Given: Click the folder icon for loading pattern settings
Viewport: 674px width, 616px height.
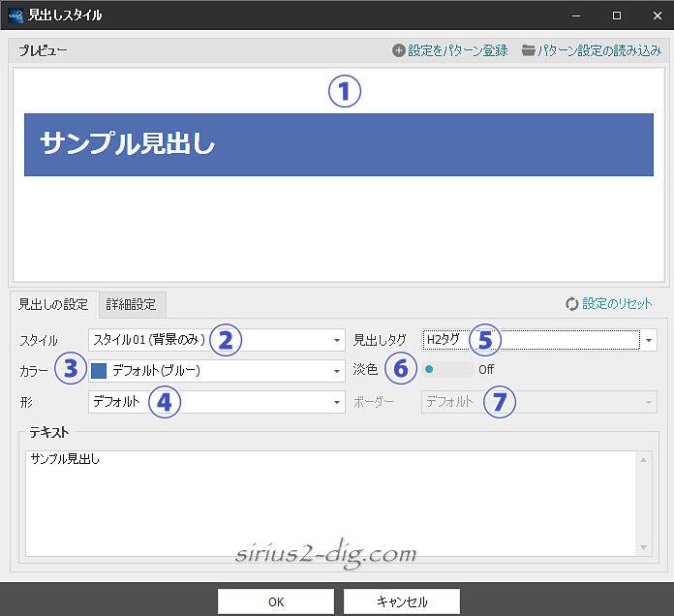Looking at the screenshot, I should [x=528, y=50].
